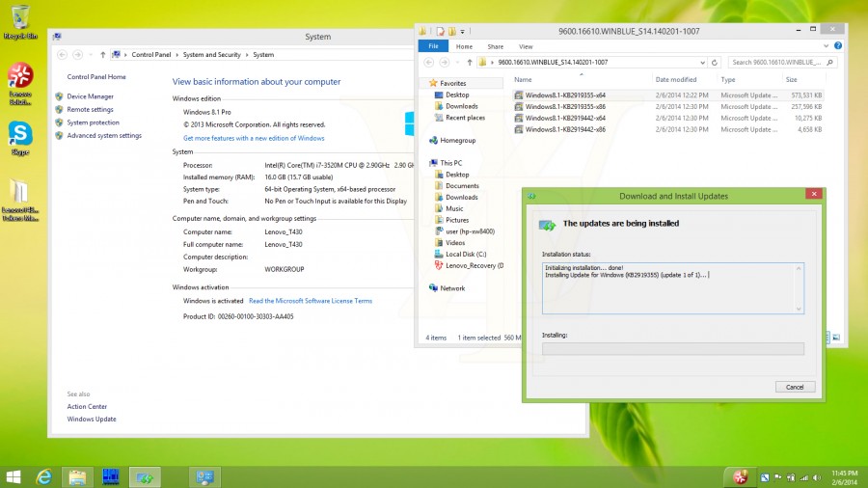Click the Explorer address bar path
Screen dimensions: 868x488
[553, 63]
